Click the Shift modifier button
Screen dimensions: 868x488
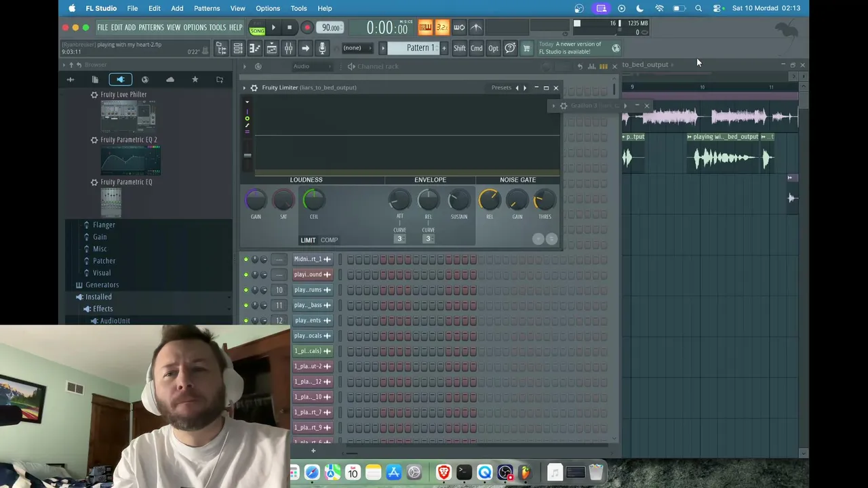click(460, 48)
